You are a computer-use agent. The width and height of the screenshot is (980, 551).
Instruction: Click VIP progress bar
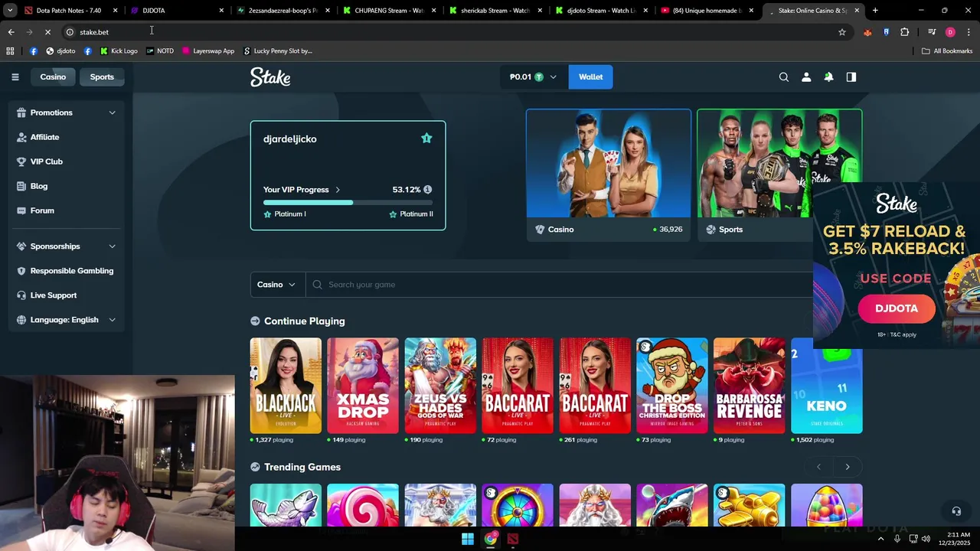348,203
